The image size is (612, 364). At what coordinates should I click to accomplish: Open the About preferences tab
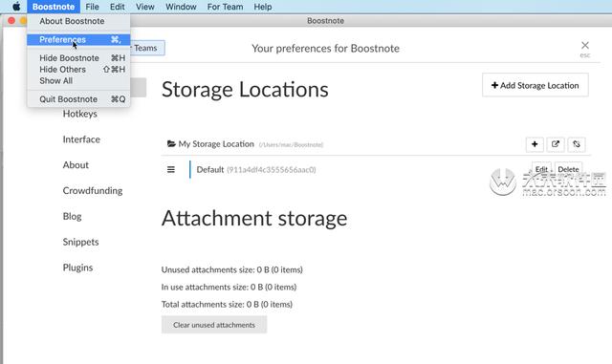click(x=76, y=165)
